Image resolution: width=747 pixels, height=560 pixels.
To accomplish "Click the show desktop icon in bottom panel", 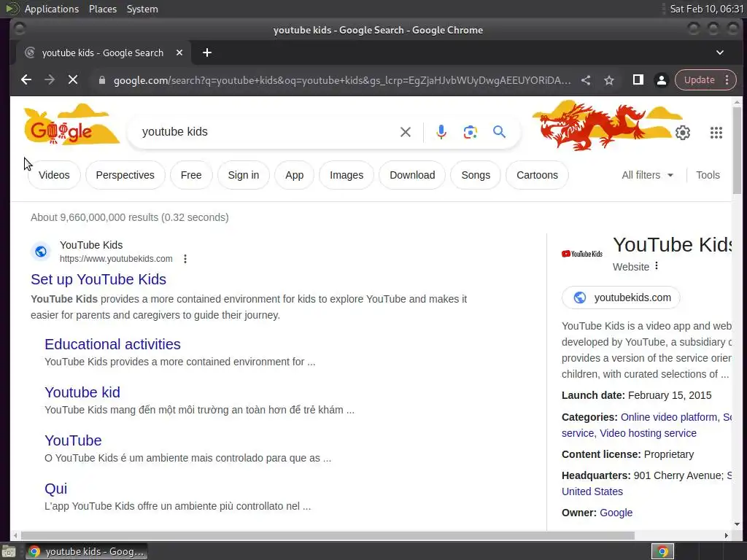I will tap(9, 551).
